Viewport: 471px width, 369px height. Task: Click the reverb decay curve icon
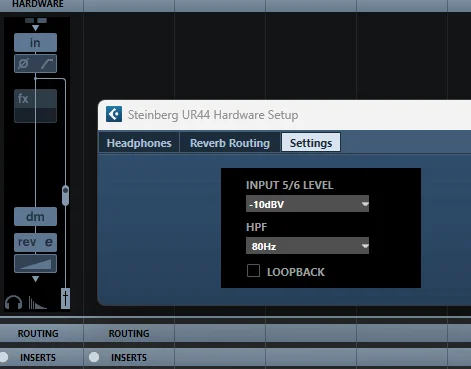click(37, 303)
